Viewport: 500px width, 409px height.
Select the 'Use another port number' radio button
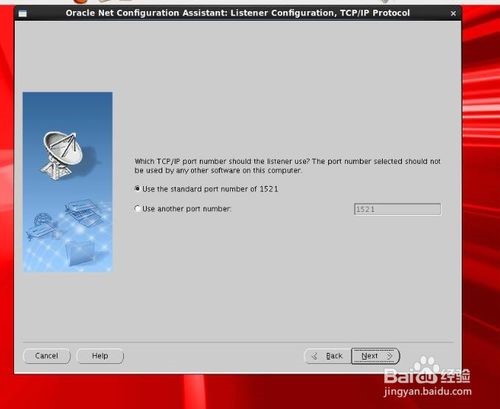[137, 209]
